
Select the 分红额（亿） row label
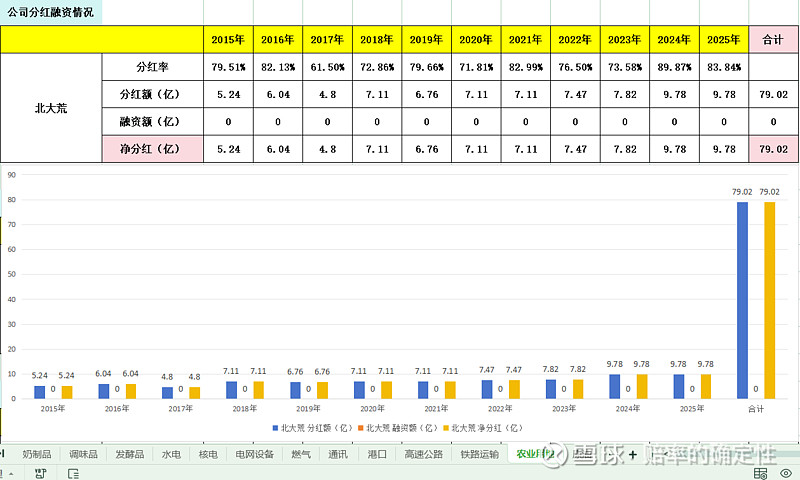coord(153,94)
